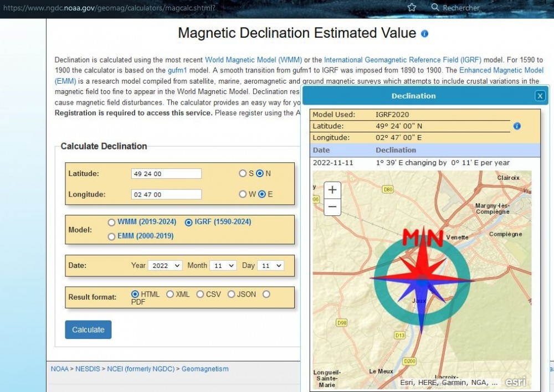Image resolution: width=554 pixels, height=392 pixels.
Task: Open the Day dropdown
Action: pyautogui.click(x=271, y=266)
